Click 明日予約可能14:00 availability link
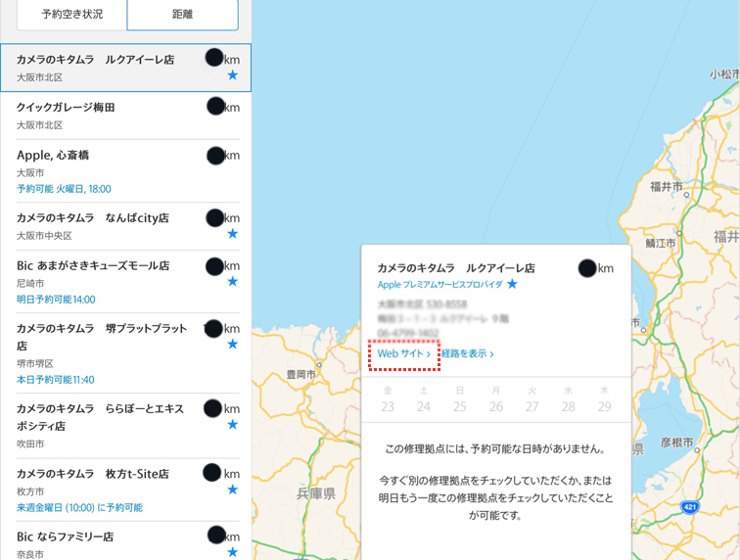Screen dimensions: 740x560 tap(56, 300)
